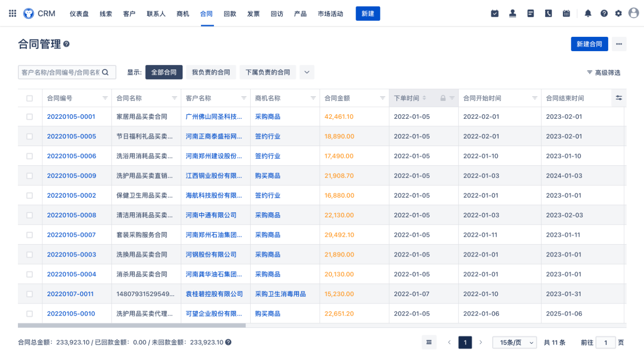Open the help question mark icon
The width and height of the screenshot is (644, 362).
coord(604,13)
